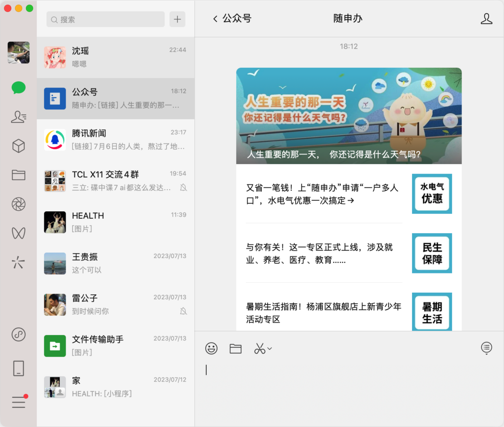Screen dimensions: 504x427
Task: Expand the screenshot options dropdown arrow
Action: (269, 348)
